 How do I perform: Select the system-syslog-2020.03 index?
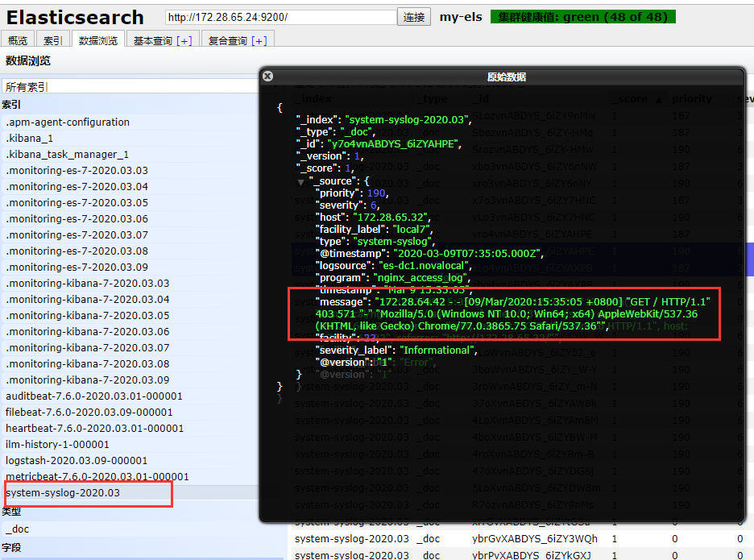click(64, 492)
